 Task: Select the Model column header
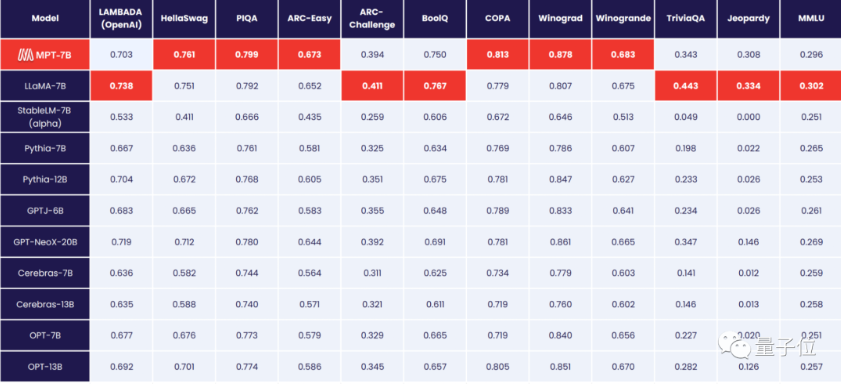click(x=45, y=19)
